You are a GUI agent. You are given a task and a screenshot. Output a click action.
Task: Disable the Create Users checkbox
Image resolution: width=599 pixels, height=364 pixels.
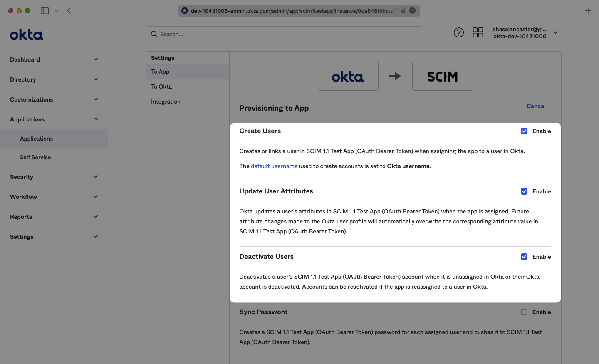pos(524,131)
